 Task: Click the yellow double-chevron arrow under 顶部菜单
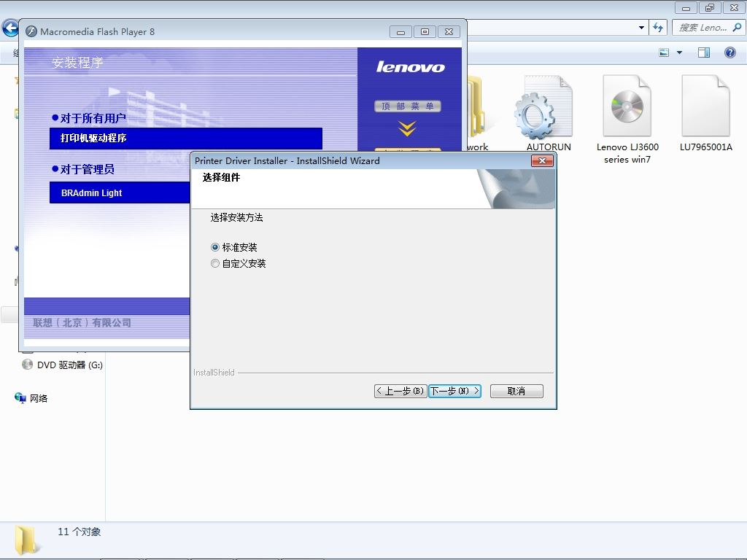[407, 128]
